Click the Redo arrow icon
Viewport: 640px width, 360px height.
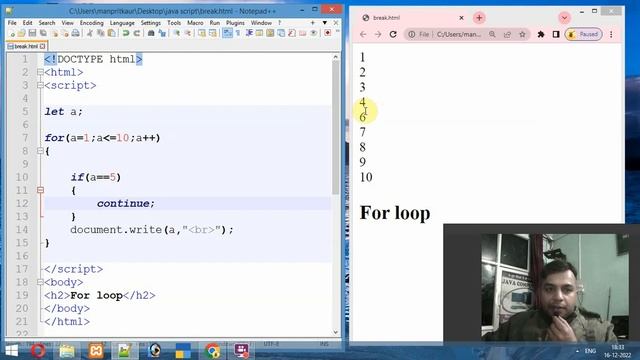(137, 33)
